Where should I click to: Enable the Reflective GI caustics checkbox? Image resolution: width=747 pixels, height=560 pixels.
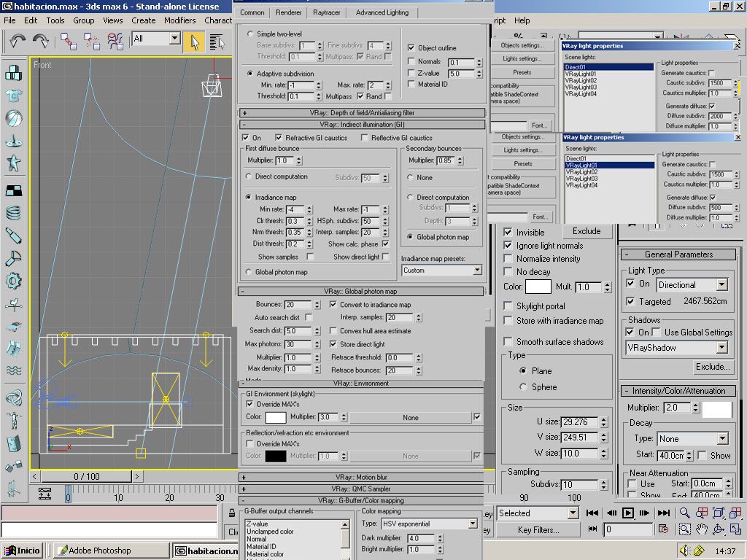pos(365,138)
